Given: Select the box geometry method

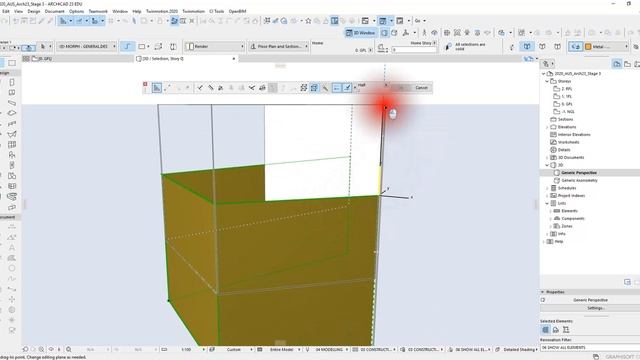Looking at the screenshot, I should pos(143,47).
